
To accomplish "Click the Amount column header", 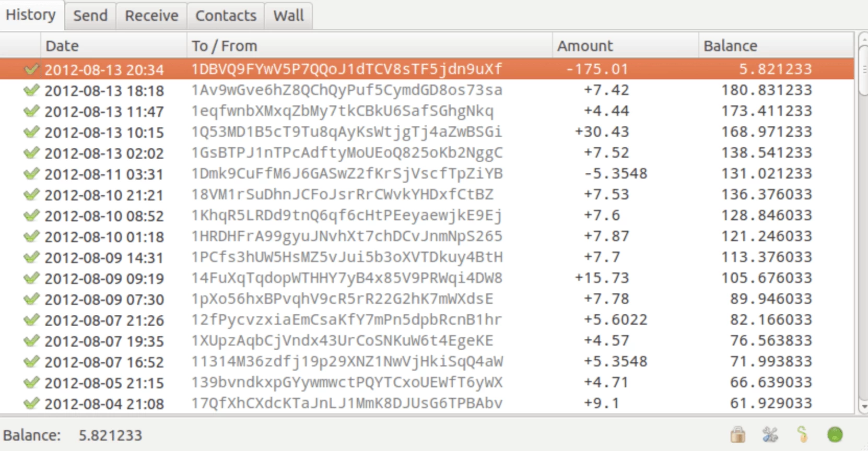I will click(x=625, y=46).
